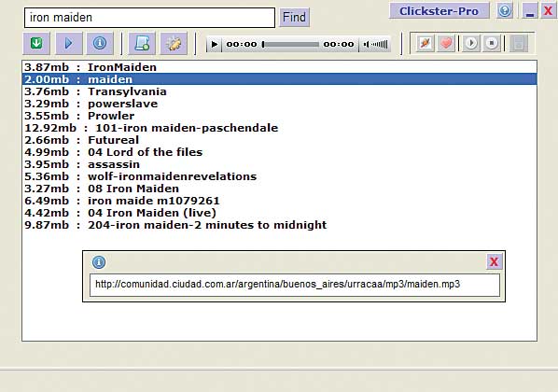Click the maiden.mp3 URL text field

tap(295, 285)
